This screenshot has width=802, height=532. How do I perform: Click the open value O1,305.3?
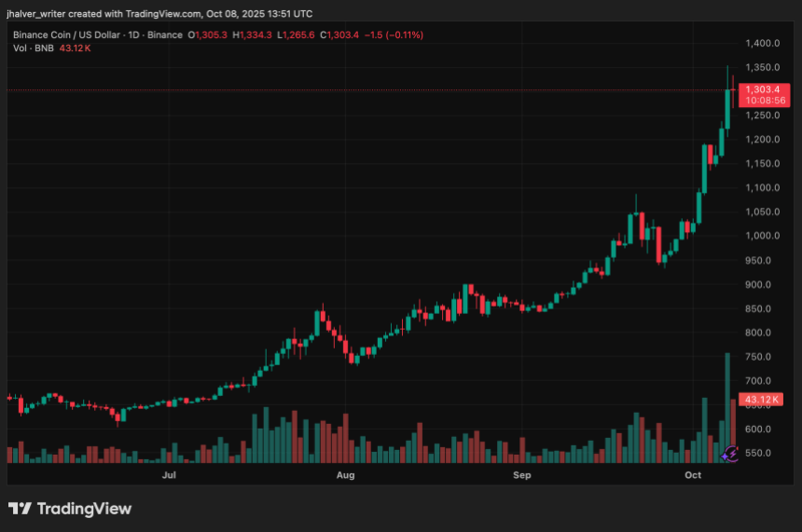pyautogui.click(x=207, y=34)
